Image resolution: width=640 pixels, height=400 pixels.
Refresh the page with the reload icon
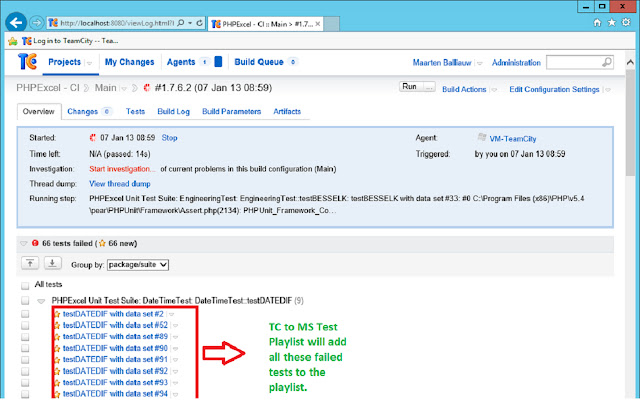click(x=200, y=23)
